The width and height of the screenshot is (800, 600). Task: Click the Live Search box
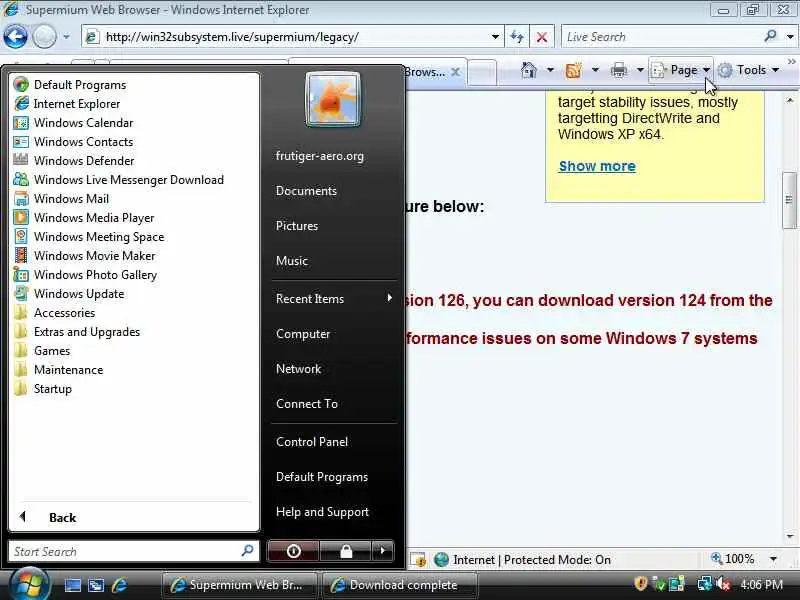coord(661,37)
